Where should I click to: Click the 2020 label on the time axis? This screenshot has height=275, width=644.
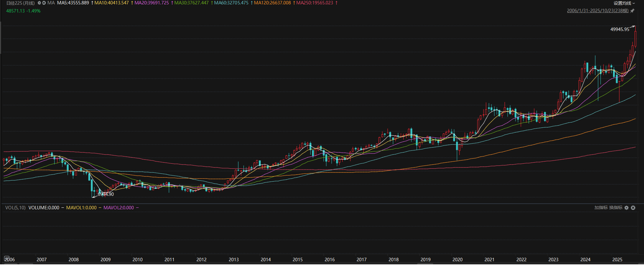tap(457, 260)
